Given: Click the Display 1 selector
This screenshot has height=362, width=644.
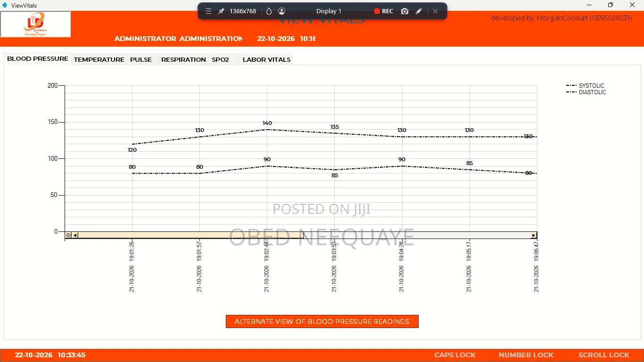Looking at the screenshot, I should (x=329, y=11).
